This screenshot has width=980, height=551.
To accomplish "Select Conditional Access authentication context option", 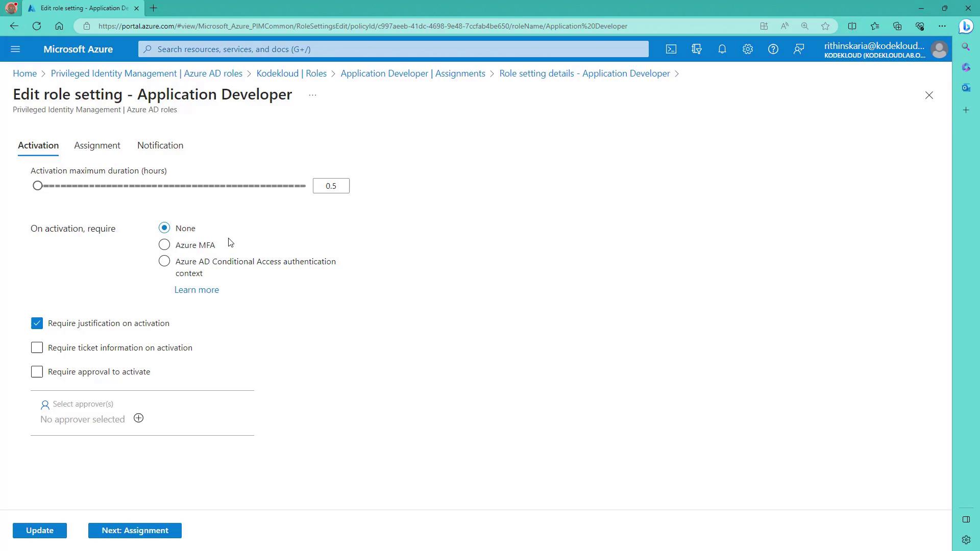I will pyautogui.click(x=164, y=261).
